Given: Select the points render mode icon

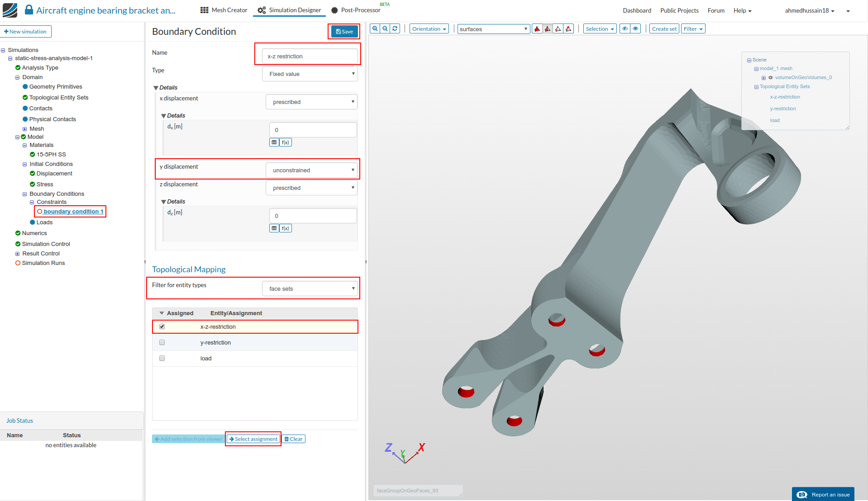Looking at the screenshot, I should 568,29.
